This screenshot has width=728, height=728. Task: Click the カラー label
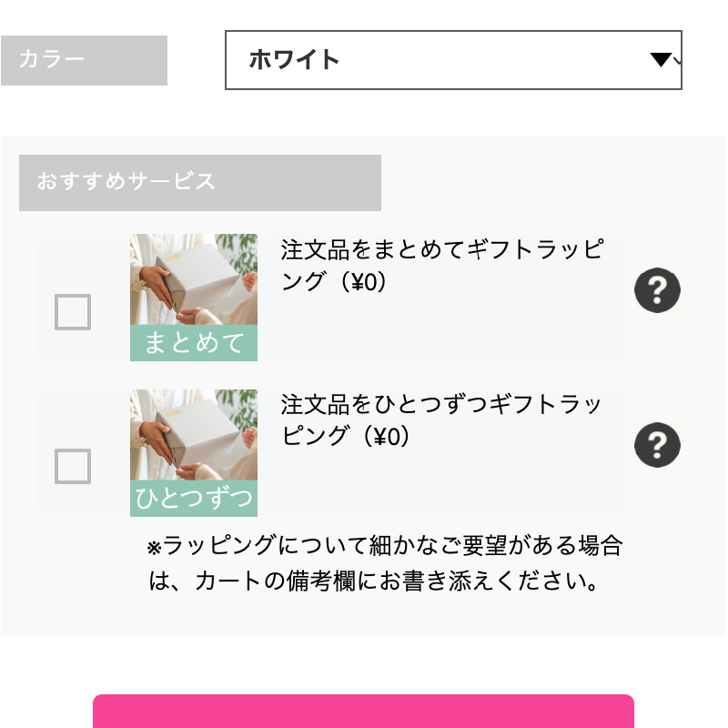(84, 60)
